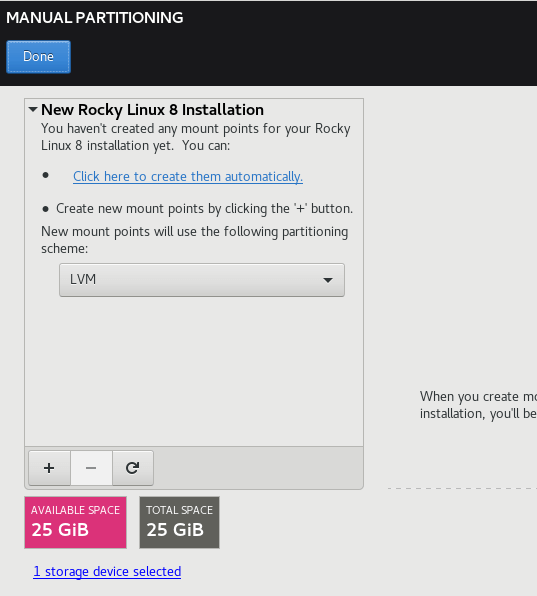
Task: Click the reload storage configuration icon
Action: coord(133,468)
